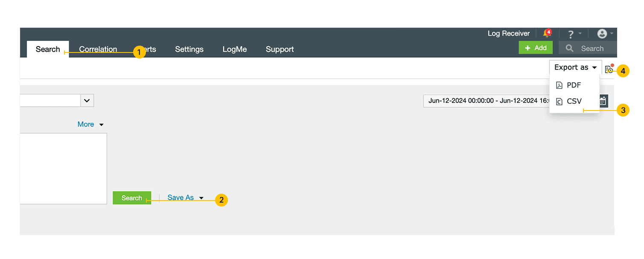Click the green Add button
This screenshot has height=259, width=644.
point(535,48)
